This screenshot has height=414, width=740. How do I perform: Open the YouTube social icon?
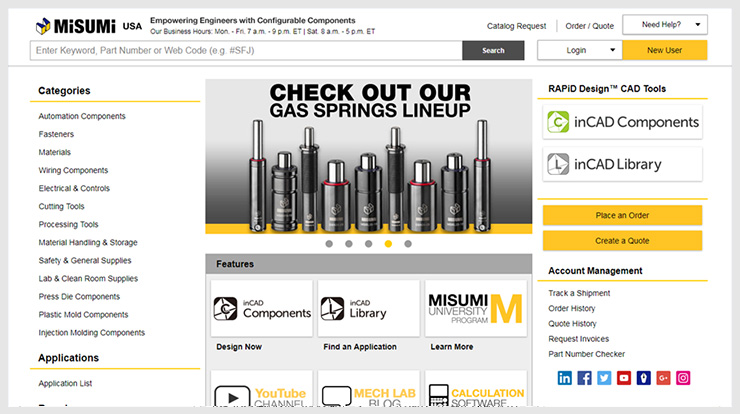click(x=624, y=378)
